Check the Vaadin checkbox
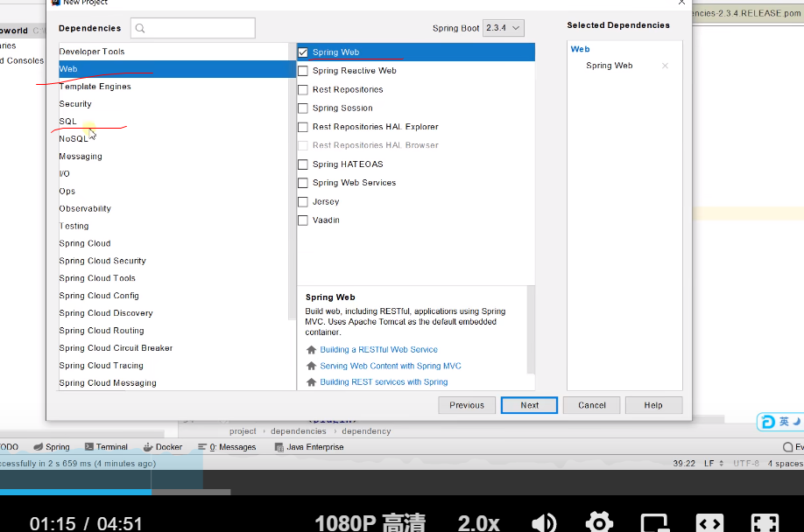Viewport: 804px width, 532px height. pos(303,220)
